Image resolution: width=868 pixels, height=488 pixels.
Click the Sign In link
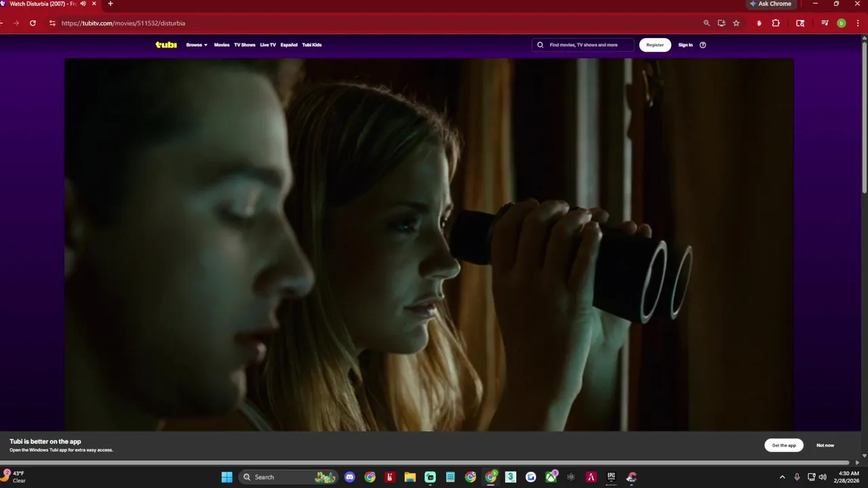[686, 45]
